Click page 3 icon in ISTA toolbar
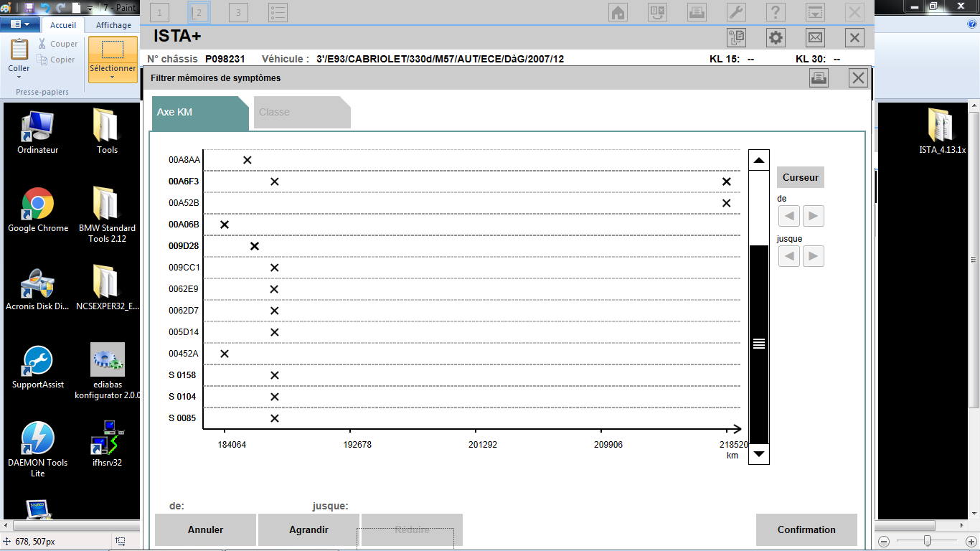This screenshot has height=551, width=980. pyautogui.click(x=238, y=12)
